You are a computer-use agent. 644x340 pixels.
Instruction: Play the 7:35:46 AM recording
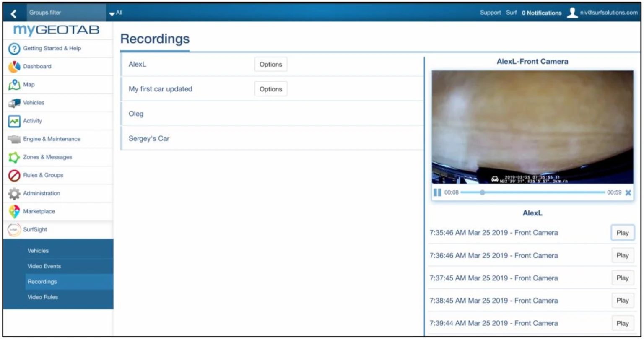click(623, 233)
